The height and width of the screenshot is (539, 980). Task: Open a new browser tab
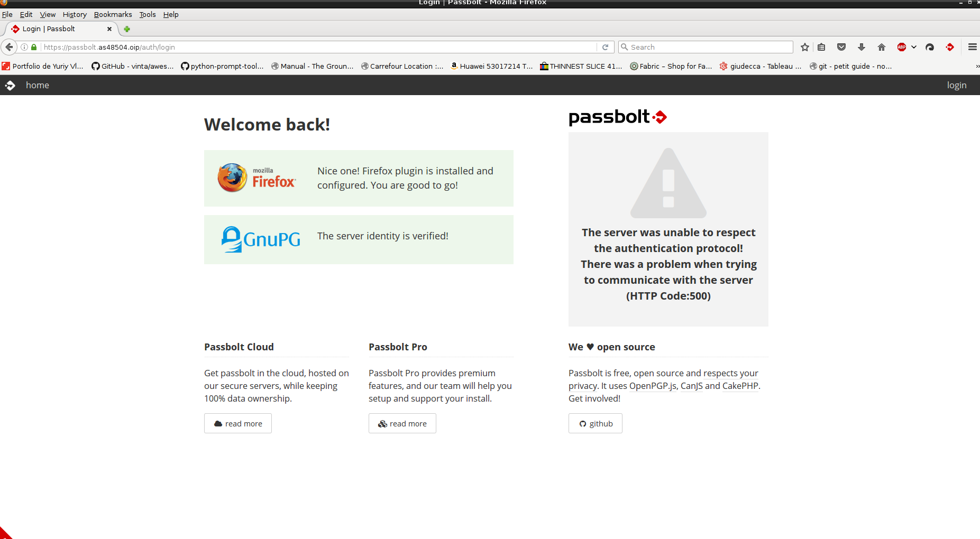(126, 29)
